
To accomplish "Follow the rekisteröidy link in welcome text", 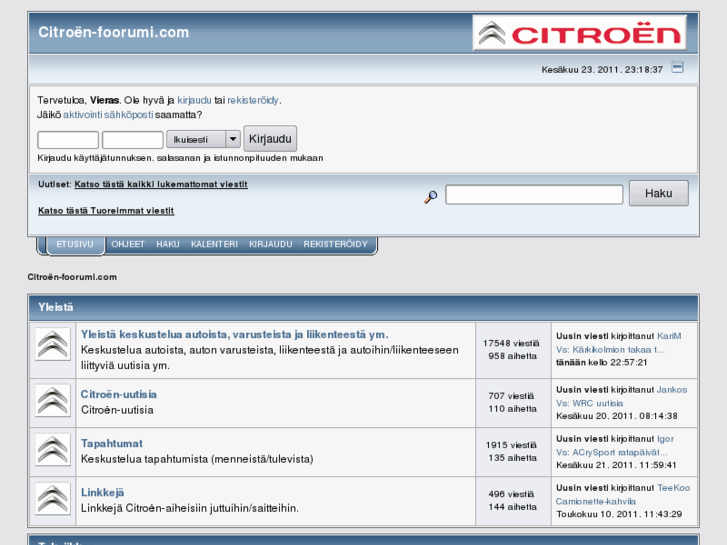I will [x=253, y=100].
